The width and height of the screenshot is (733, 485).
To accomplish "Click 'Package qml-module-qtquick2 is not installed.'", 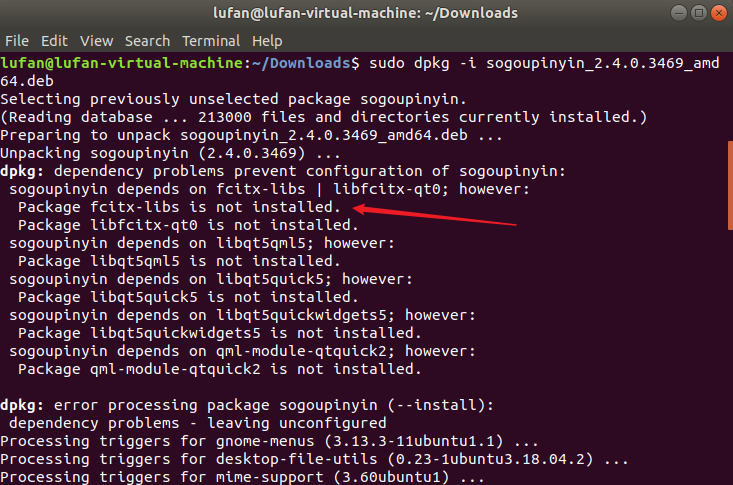I will (220, 369).
